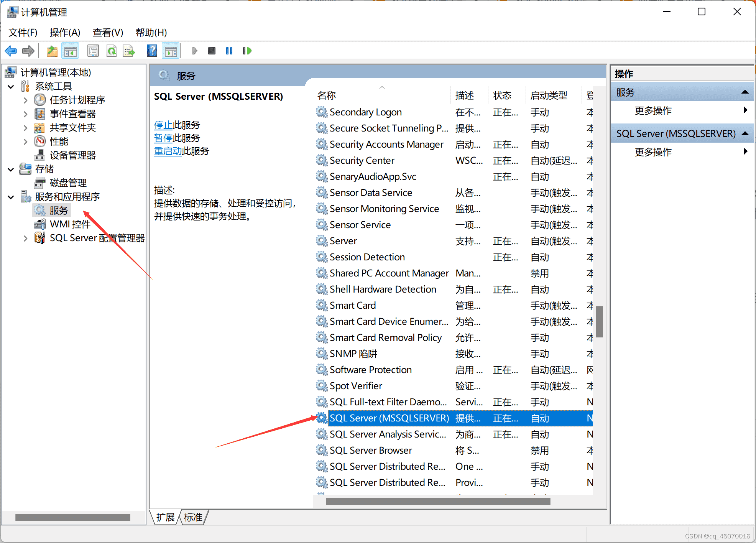Click the services list vertical scrollbar thumb
756x543 pixels.
[599, 321]
